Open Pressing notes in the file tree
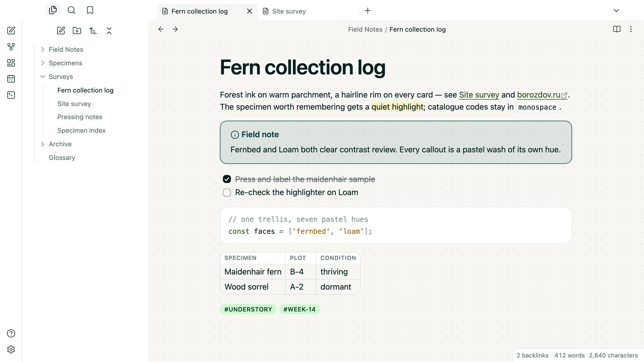644x362 pixels. click(x=80, y=117)
